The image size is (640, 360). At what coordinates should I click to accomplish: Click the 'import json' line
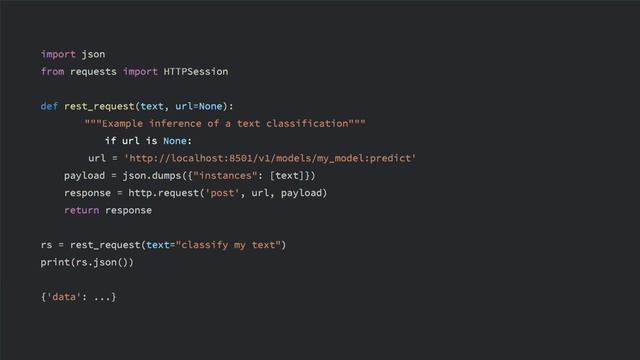[73, 54]
